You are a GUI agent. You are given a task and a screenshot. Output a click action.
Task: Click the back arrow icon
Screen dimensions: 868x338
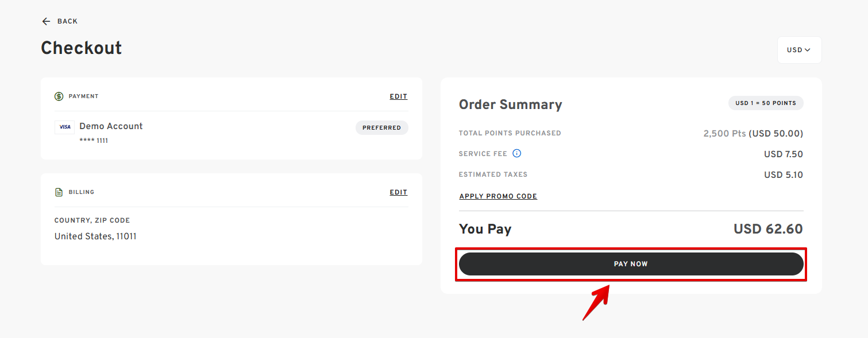(46, 21)
